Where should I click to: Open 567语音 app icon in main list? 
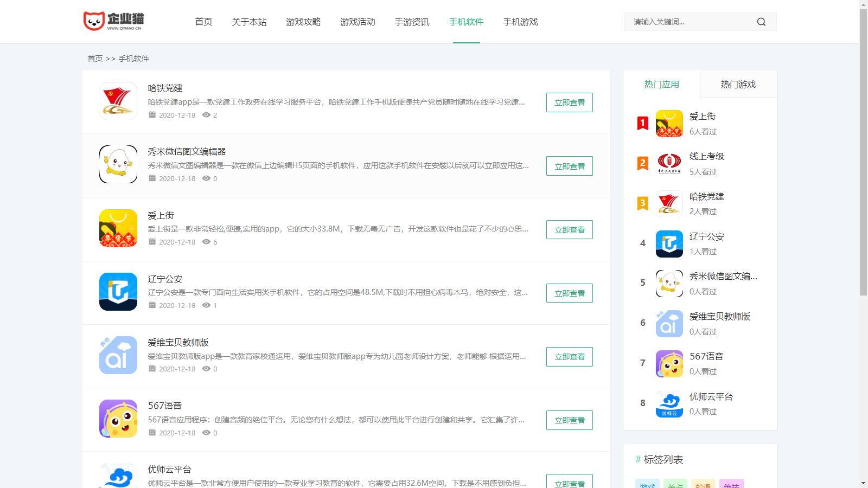click(118, 419)
